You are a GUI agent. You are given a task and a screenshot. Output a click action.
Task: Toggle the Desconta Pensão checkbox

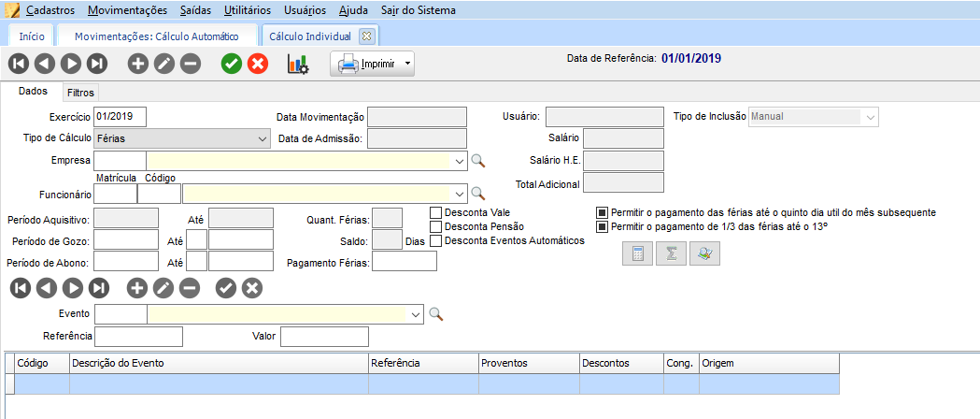[x=435, y=226]
